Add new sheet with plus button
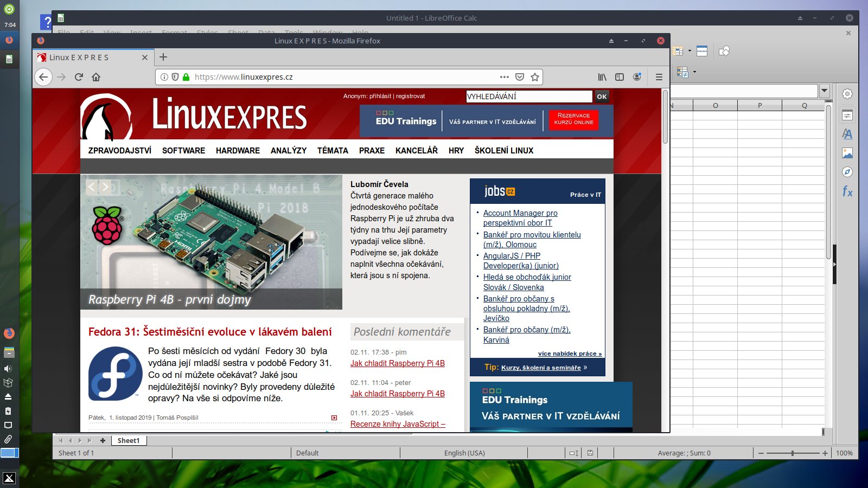This screenshot has width=868, height=488. point(103,440)
